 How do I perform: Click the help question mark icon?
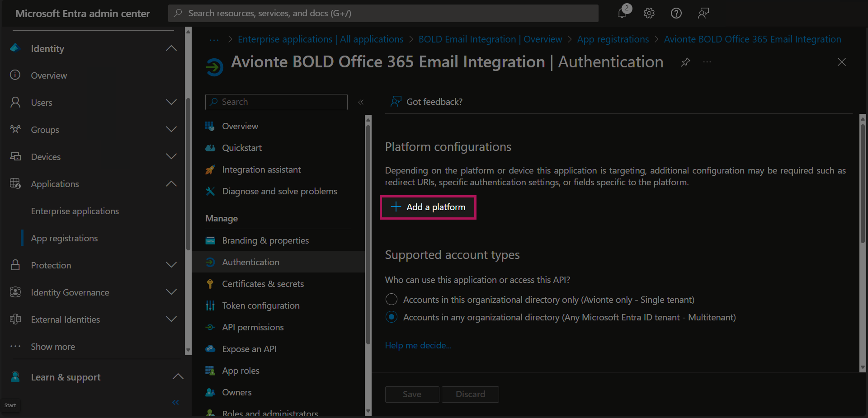(x=676, y=13)
